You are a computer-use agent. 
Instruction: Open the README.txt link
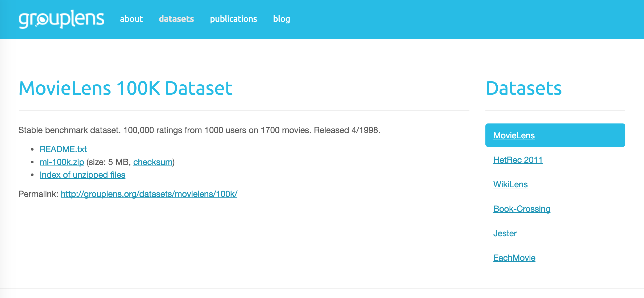[63, 149]
